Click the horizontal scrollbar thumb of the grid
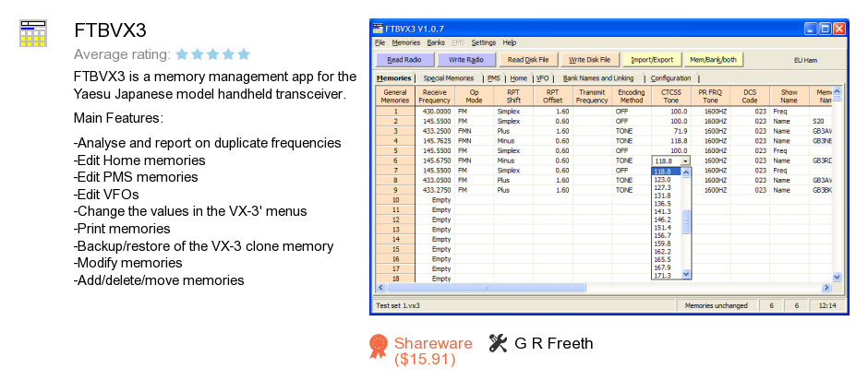Screen dimensions: 868x392 486,288
